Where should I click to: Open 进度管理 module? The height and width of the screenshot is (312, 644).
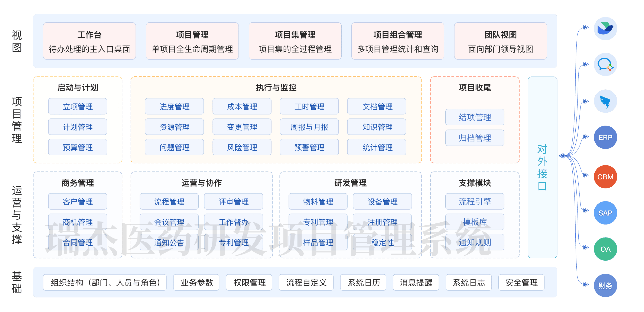(175, 106)
